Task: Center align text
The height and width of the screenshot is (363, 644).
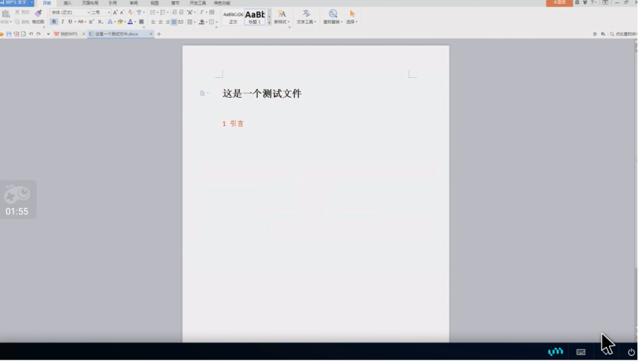Action: pyautogui.click(x=161, y=22)
